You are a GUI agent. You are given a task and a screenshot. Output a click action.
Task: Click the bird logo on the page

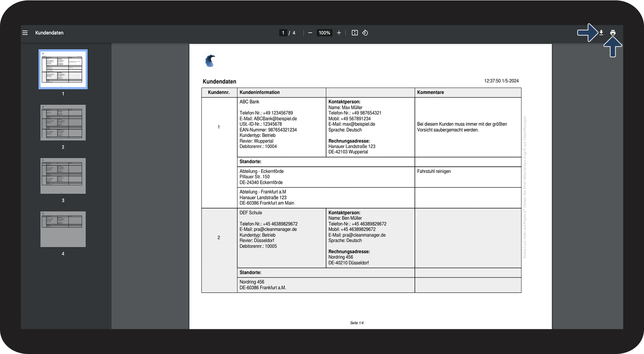click(x=210, y=61)
